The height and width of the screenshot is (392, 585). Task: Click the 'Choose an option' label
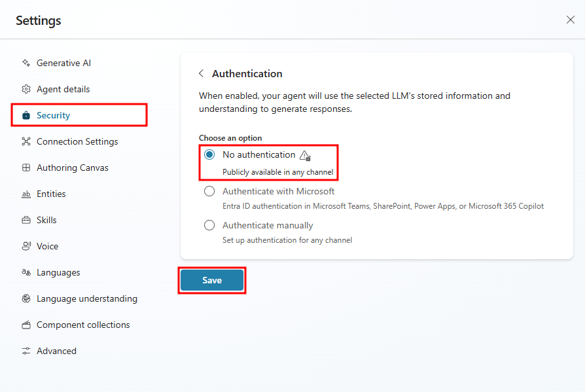pyautogui.click(x=230, y=138)
